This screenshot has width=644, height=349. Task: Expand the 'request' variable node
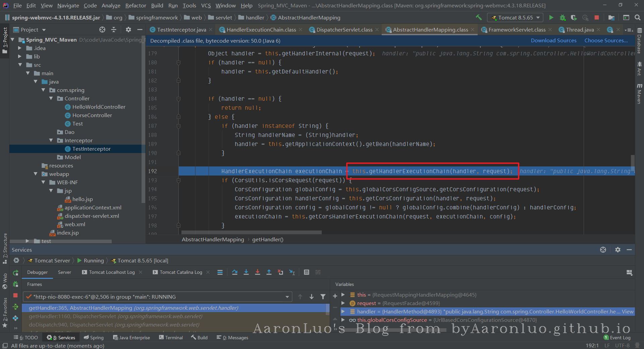343,303
